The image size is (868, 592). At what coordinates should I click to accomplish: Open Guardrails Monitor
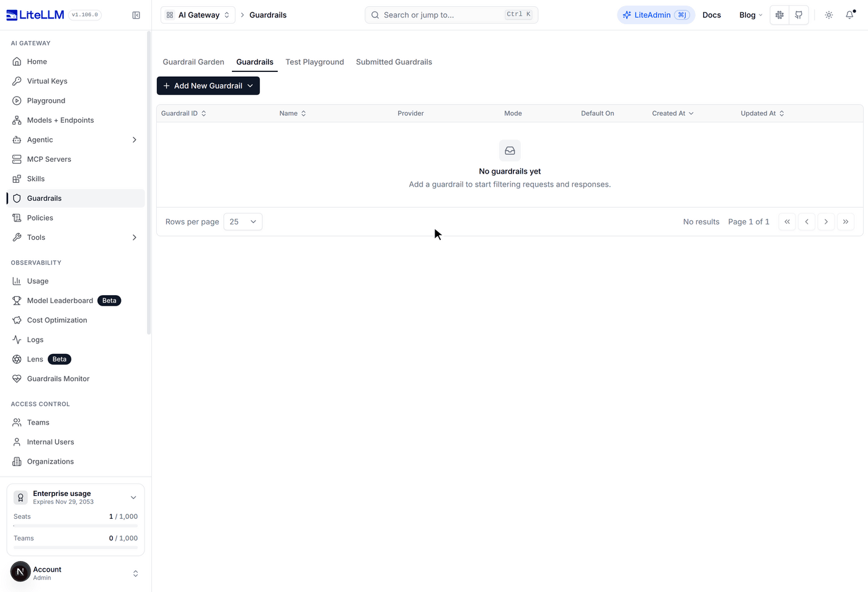(x=76, y=379)
